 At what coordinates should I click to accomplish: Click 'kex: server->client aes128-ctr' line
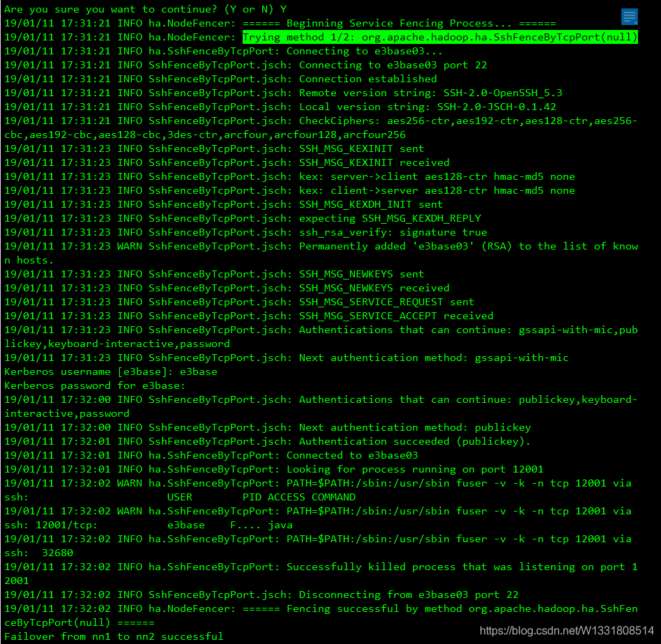(289, 176)
